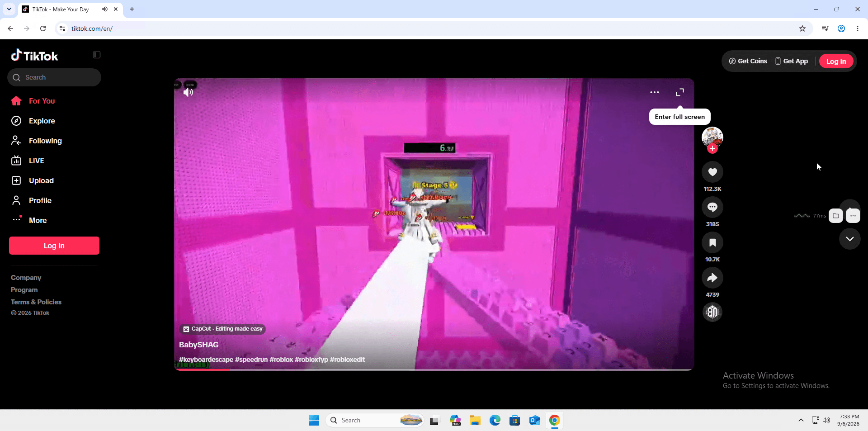
Task: Share the video with the arrow icon
Action: (712, 278)
